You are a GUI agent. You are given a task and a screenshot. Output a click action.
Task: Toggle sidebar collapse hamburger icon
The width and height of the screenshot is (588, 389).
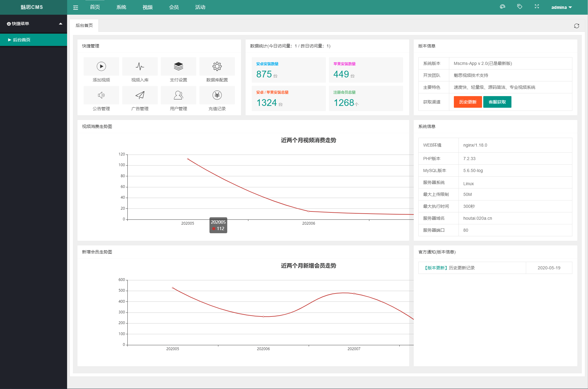click(x=76, y=8)
